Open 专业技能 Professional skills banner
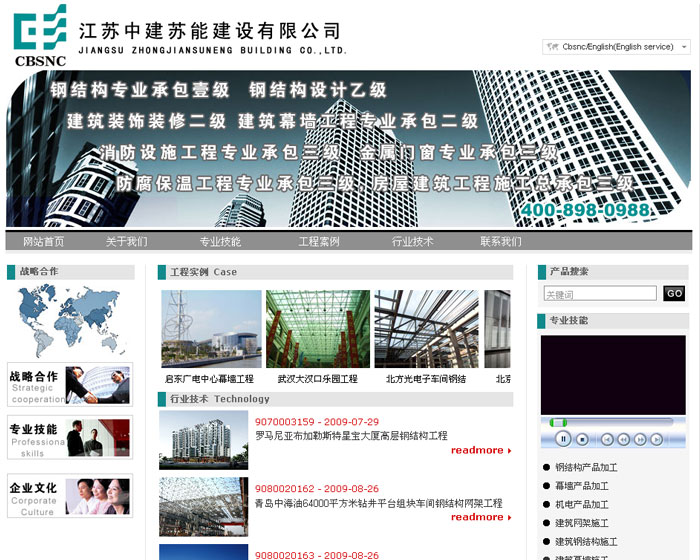 coord(70,437)
